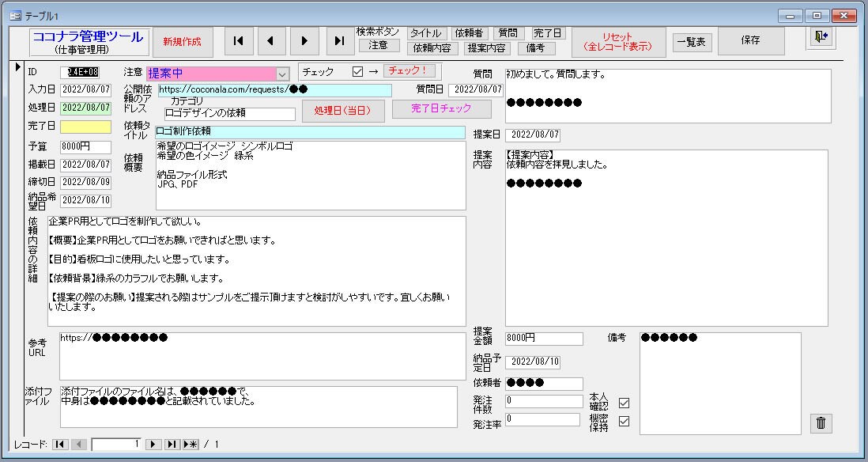Click the カテゴリ field ロゴデザインの依頼
The height and width of the screenshot is (462, 868).
click(x=230, y=114)
